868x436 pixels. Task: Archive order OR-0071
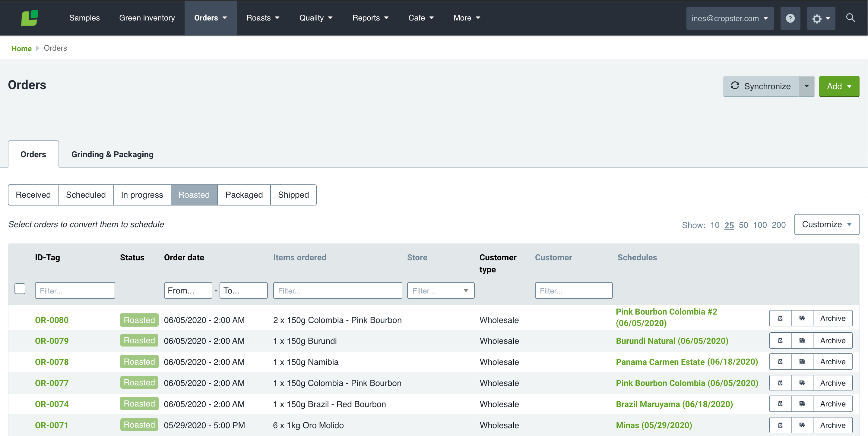pos(833,425)
